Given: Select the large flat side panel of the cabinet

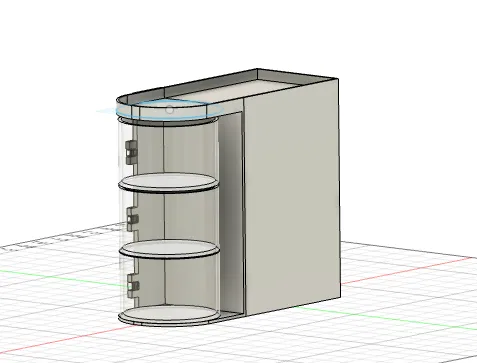Looking at the screenshot, I should pyautogui.click(x=292, y=197).
